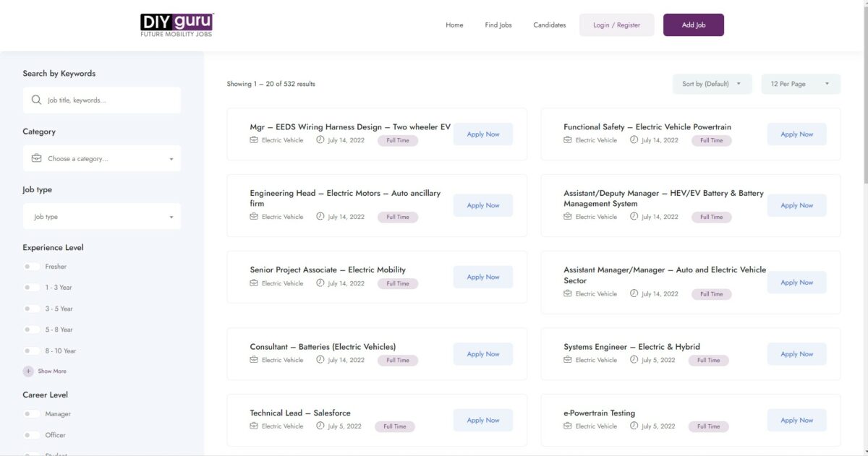868x456 pixels.
Task: Toggle the Fresher experience level switch
Action: (31, 267)
